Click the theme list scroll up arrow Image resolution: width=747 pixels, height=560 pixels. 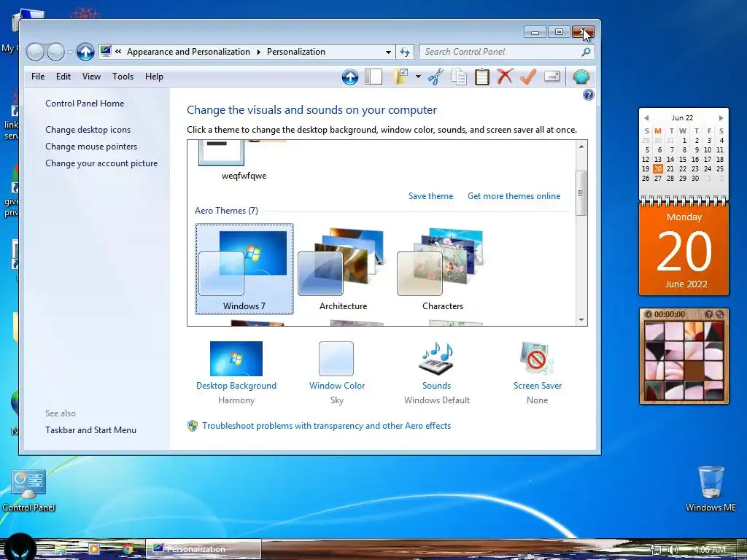tap(581, 147)
